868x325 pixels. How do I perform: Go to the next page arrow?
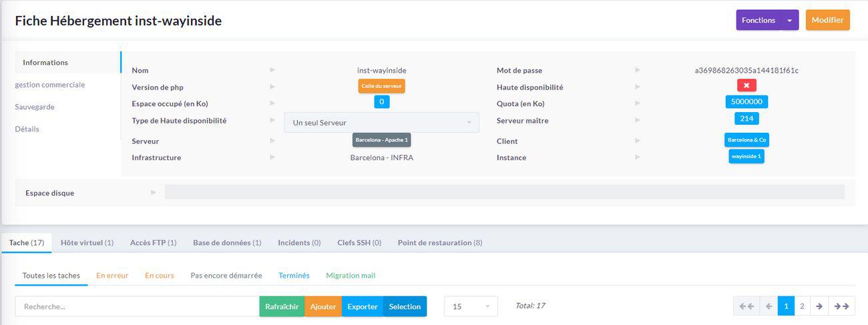coord(819,306)
